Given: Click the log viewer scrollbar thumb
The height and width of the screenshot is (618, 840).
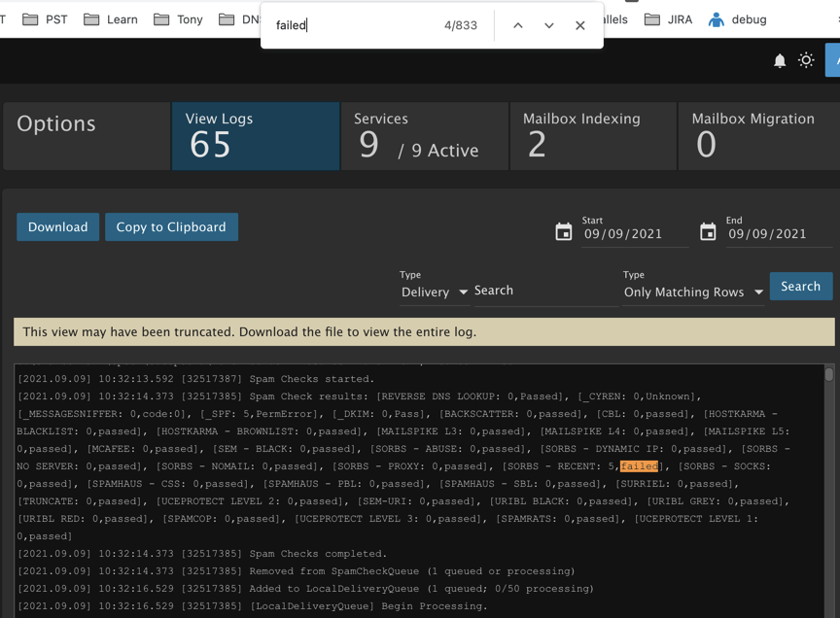Looking at the screenshot, I should [828, 374].
